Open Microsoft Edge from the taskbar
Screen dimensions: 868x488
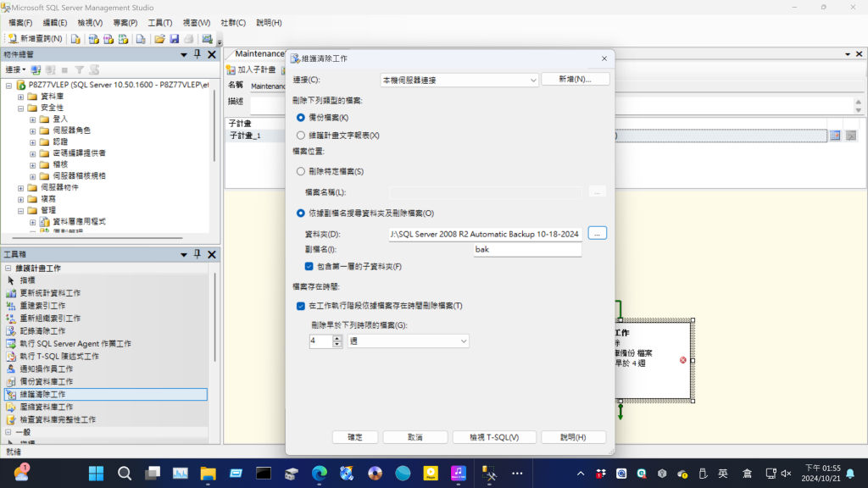tap(320, 473)
